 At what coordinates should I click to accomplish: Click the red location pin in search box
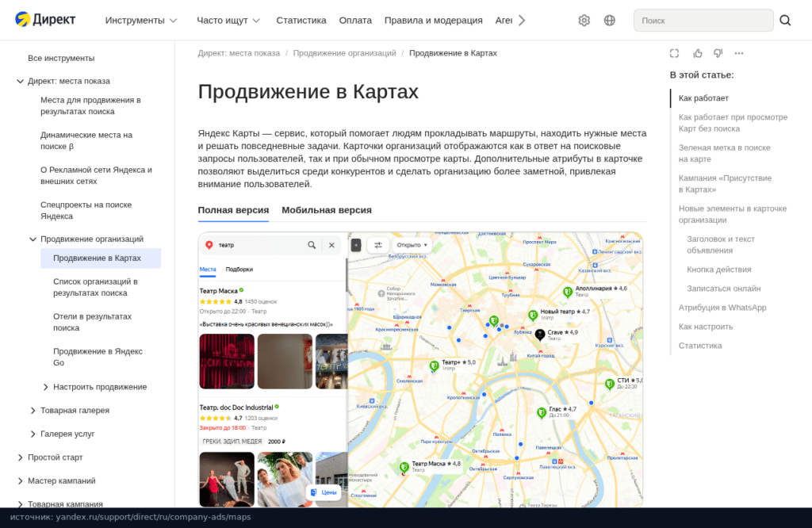pos(209,245)
